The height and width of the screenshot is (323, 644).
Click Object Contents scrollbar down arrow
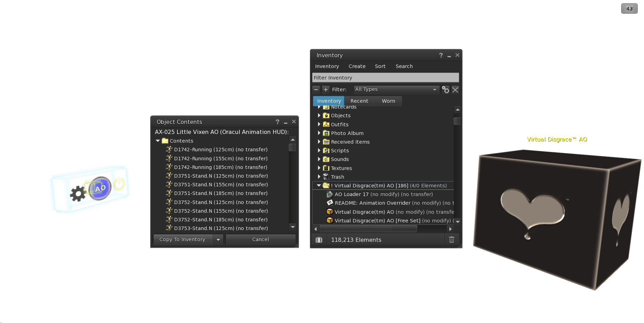293,227
